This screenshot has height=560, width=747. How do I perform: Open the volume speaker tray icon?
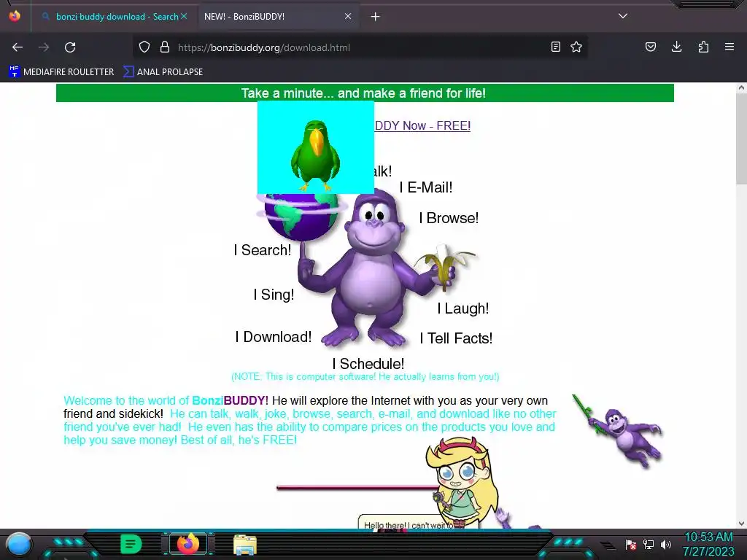point(665,544)
